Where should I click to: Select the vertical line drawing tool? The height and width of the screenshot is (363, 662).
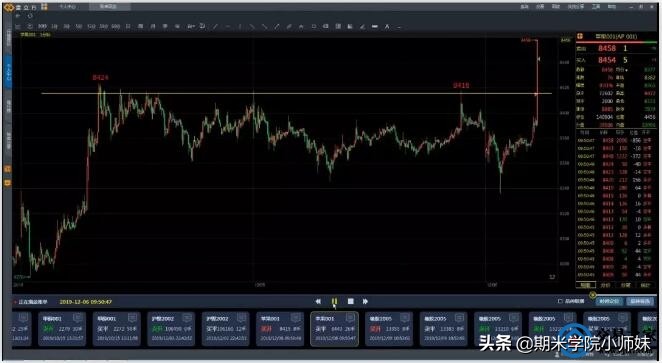pyautogui.click(x=240, y=26)
